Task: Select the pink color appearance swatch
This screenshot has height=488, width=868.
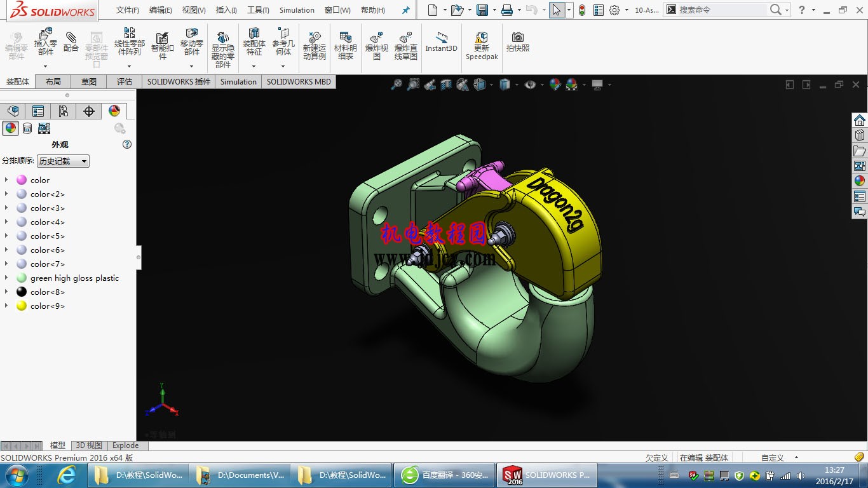Action: coord(22,180)
